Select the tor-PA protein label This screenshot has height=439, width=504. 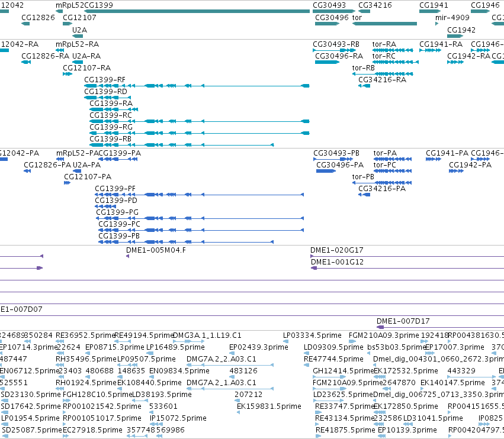[385, 153]
